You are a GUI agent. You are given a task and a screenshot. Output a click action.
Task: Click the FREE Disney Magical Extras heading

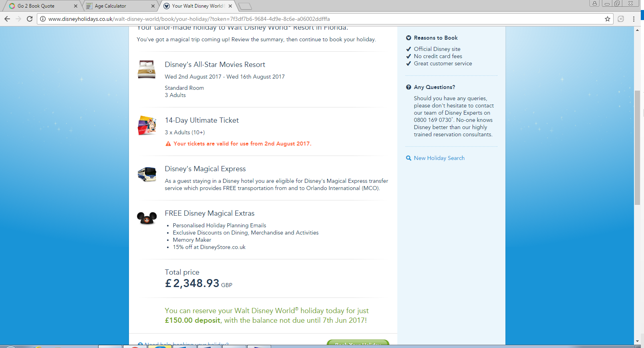coord(210,213)
